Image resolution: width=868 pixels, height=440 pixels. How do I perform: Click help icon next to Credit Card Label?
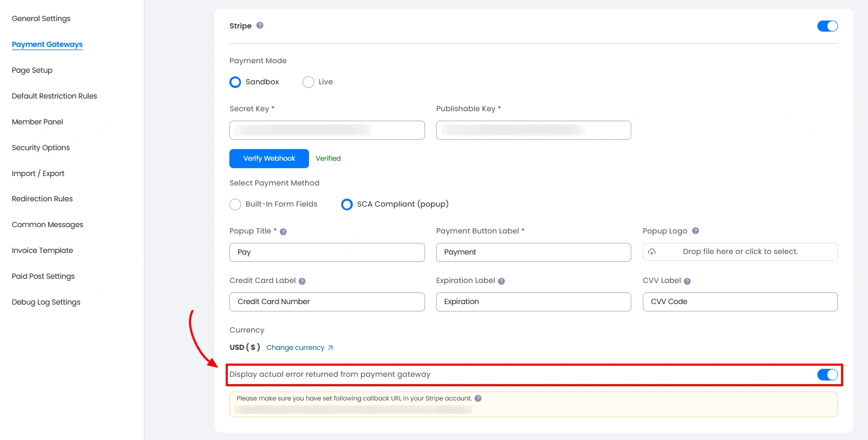pyautogui.click(x=302, y=281)
